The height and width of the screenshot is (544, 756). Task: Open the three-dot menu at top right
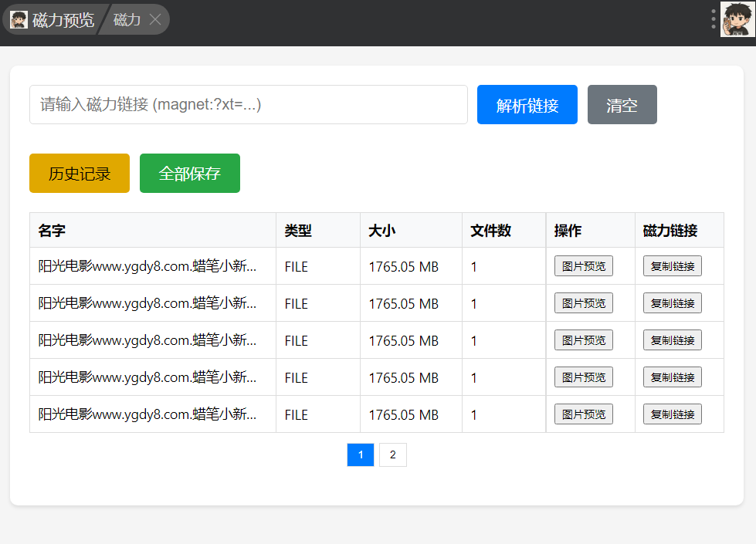(714, 19)
